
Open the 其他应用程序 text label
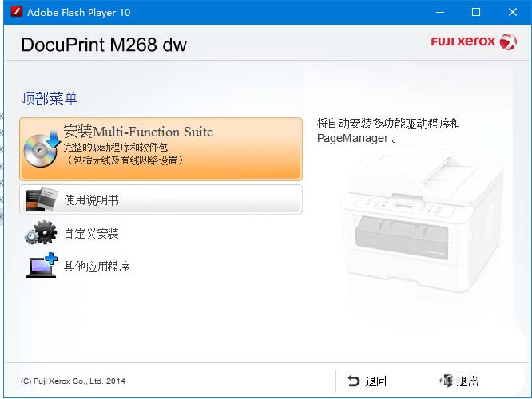coord(97,267)
